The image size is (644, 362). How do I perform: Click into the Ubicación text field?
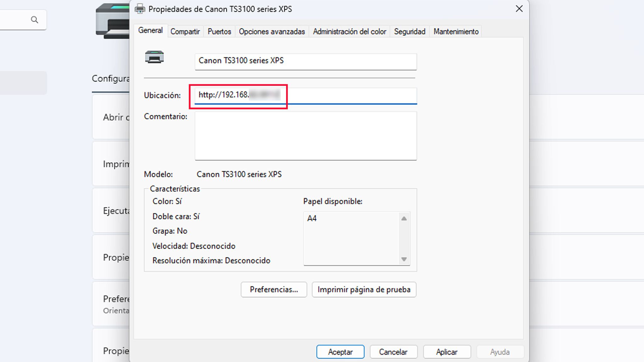coord(346,95)
